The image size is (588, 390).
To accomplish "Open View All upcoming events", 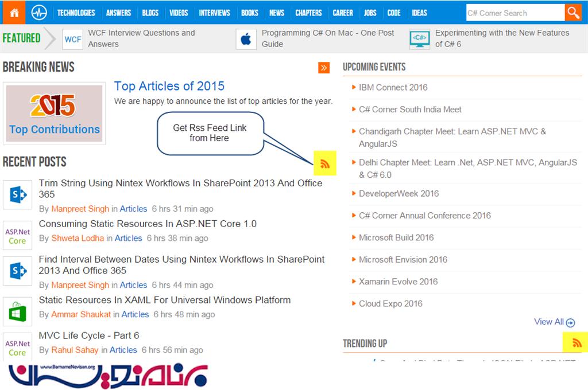I will [554, 322].
